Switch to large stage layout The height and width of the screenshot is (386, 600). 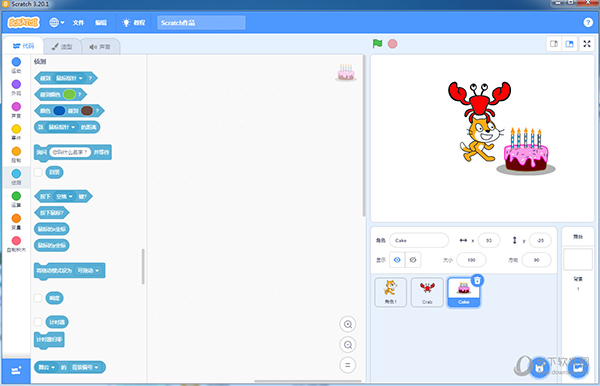pyautogui.click(x=569, y=44)
